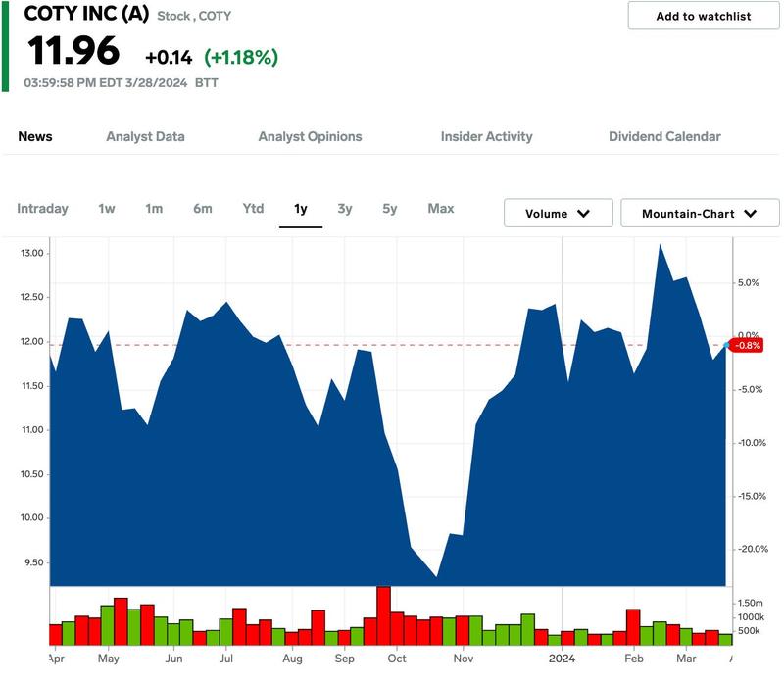Screen dimensions: 784x683
Task: Click the Feb label on time axis
Action: pos(634,659)
